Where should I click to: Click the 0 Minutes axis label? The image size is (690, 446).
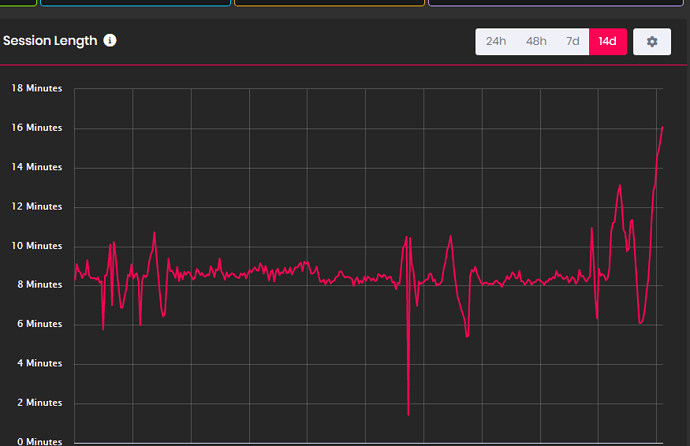[x=40, y=441]
